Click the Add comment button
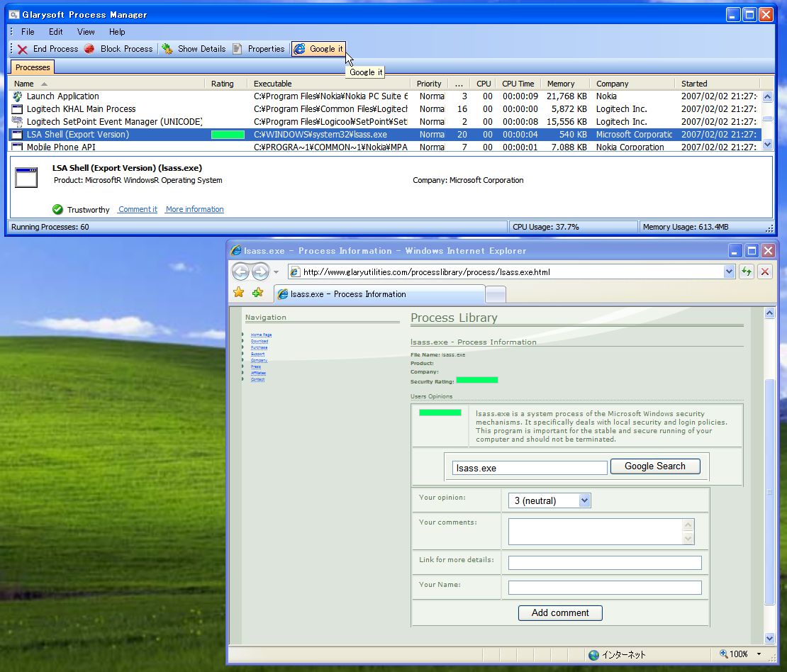 click(560, 612)
